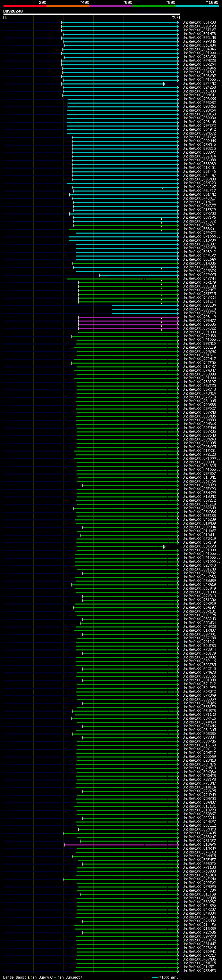This screenshot has height=980, width=222.
Task: Open hit UniRef100_B5LAU4
Action: 199,45
